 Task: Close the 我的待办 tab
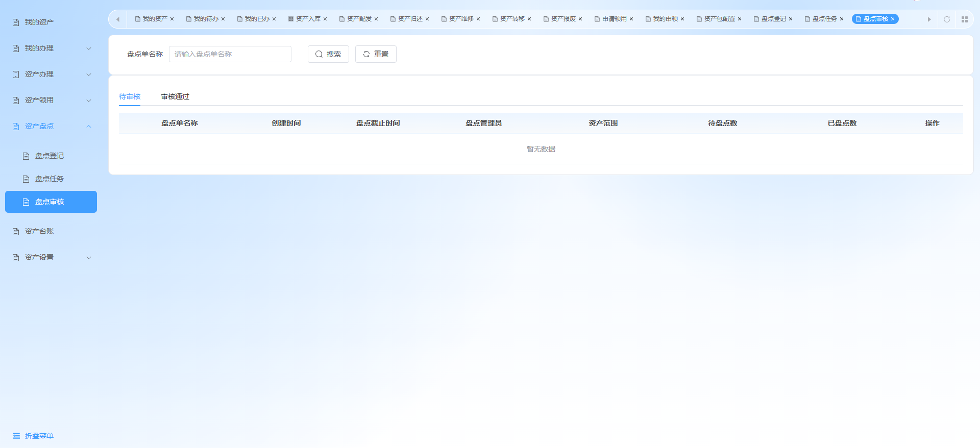[x=223, y=19]
